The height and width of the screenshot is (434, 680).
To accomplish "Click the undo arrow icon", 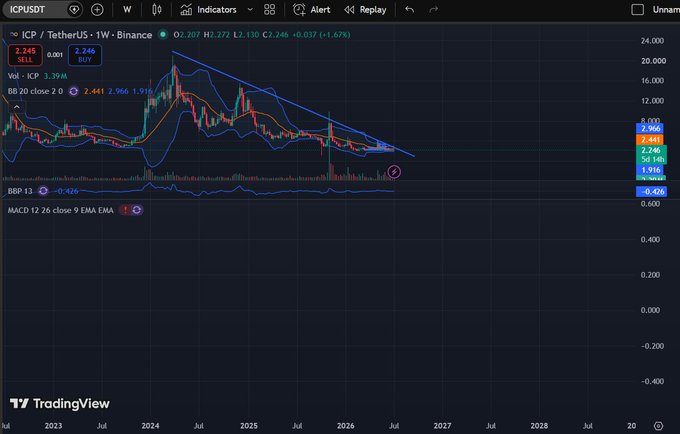I will (x=409, y=10).
